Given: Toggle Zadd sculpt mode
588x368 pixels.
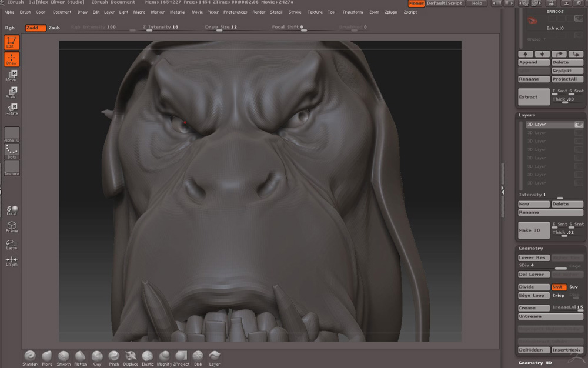Looking at the screenshot, I should click(x=36, y=28).
